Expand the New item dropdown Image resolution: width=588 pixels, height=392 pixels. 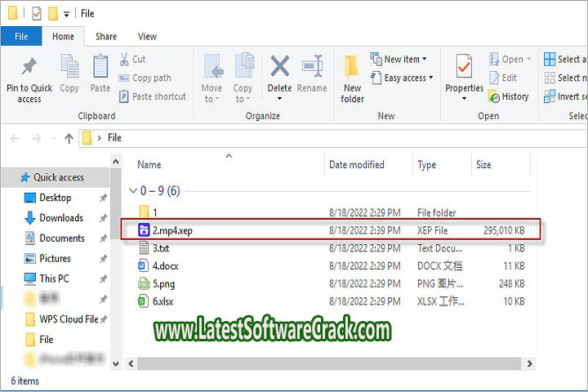402,60
